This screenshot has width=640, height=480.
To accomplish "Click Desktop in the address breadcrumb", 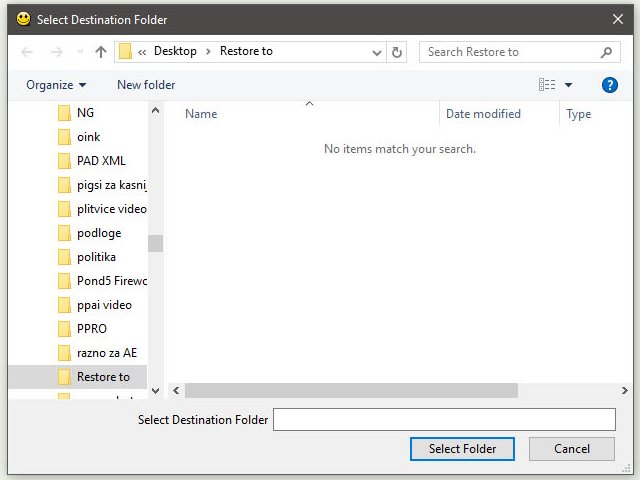I will (x=175, y=52).
